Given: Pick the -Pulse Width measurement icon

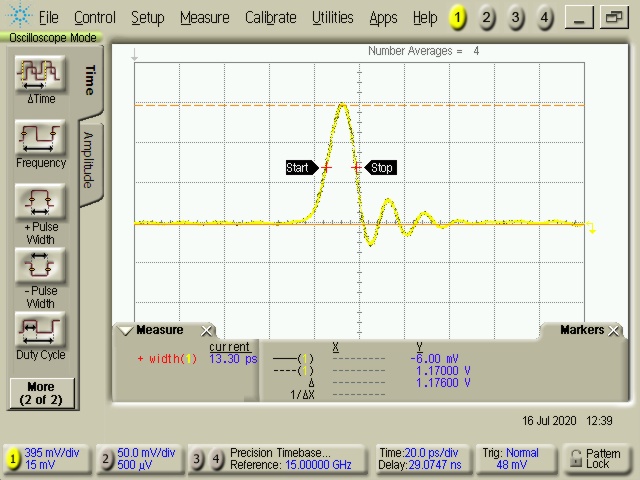Looking at the screenshot, I should point(41,267).
